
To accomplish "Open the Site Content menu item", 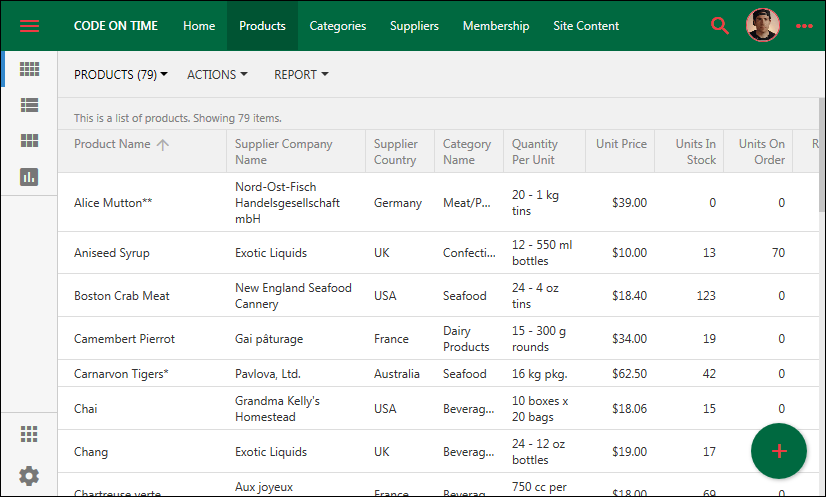I will point(586,26).
